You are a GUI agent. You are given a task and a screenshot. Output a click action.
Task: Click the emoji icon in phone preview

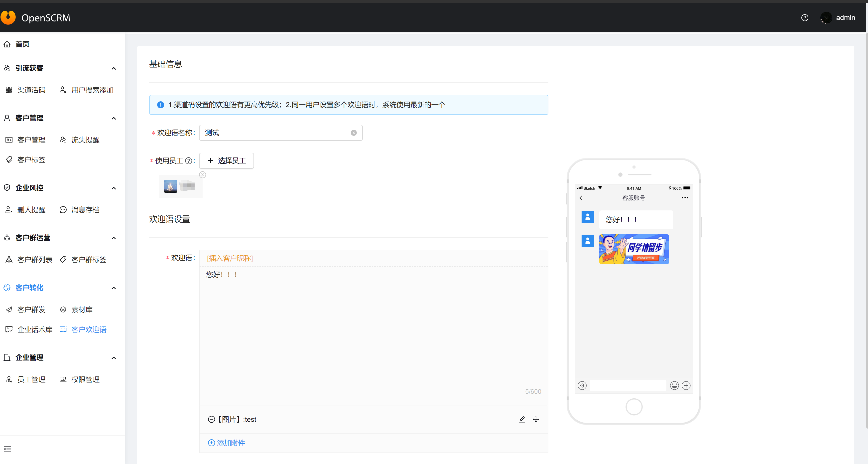pos(674,385)
